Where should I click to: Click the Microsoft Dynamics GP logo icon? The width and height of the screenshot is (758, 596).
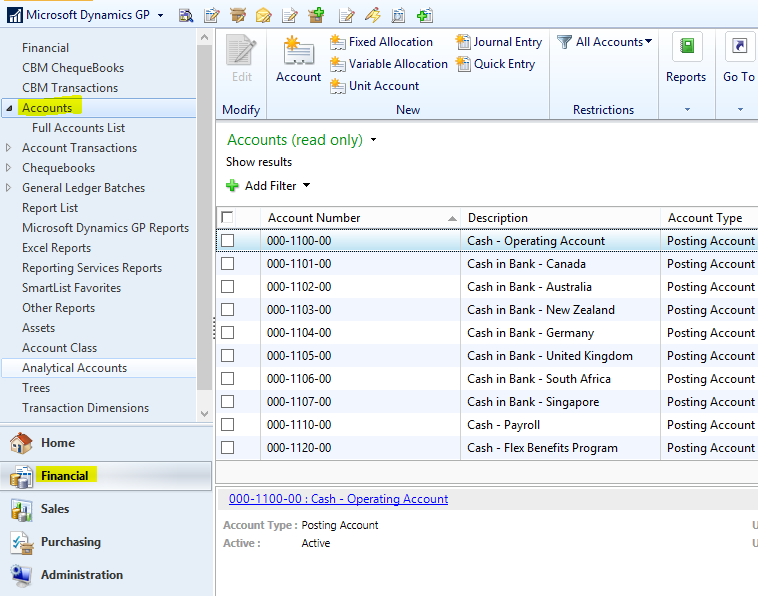point(15,15)
